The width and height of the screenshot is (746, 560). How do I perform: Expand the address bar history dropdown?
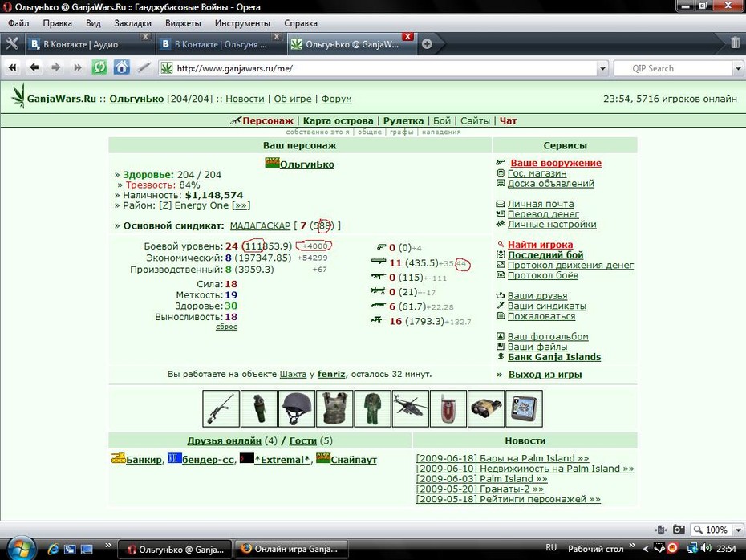tap(602, 68)
